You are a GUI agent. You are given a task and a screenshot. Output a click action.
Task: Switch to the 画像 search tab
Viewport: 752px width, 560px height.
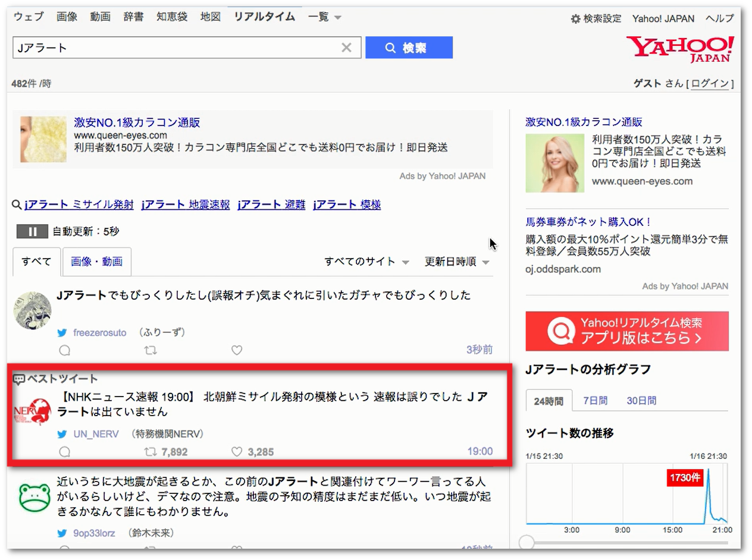[67, 17]
